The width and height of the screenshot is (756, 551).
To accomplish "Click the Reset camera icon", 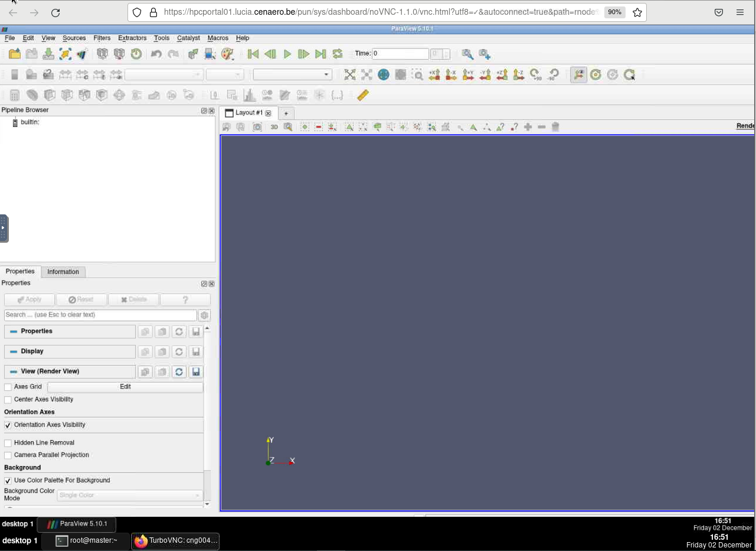I will tap(350, 74).
